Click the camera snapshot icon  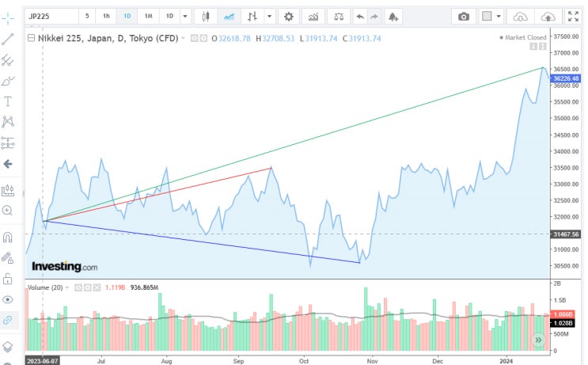click(x=464, y=17)
